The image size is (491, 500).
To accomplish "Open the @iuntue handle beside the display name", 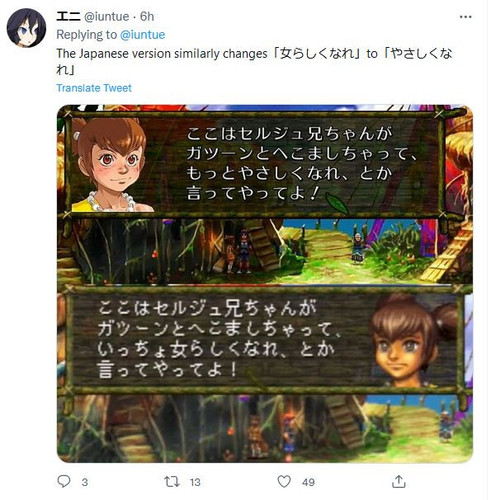I will coord(106,16).
